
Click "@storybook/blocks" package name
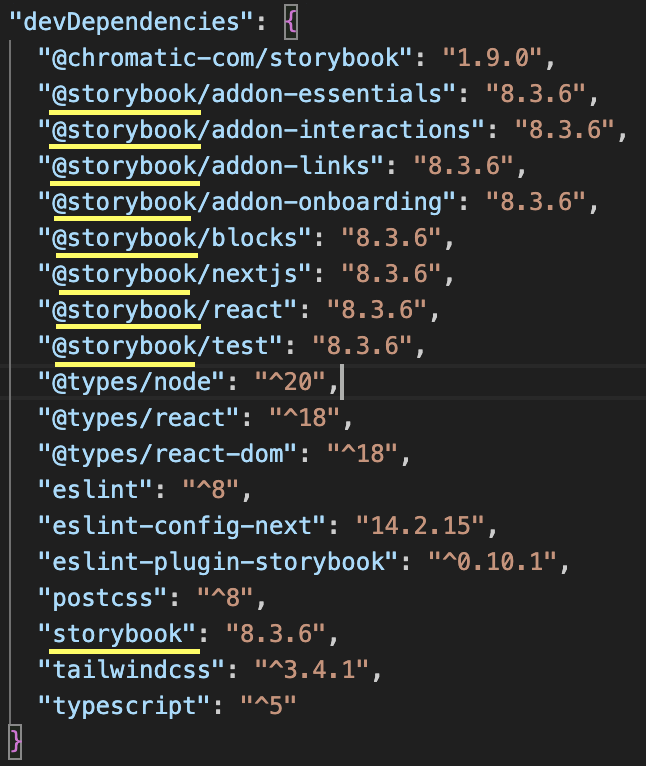[174, 238]
